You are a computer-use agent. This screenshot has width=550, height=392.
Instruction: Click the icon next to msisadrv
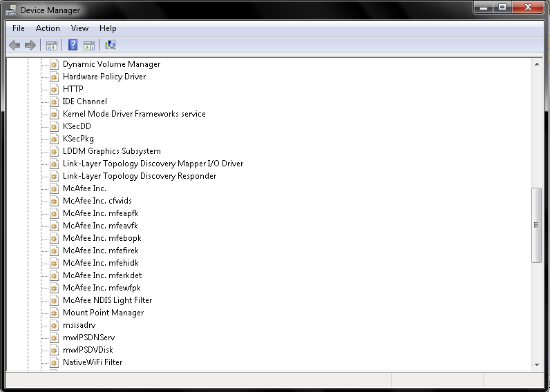click(x=54, y=325)
